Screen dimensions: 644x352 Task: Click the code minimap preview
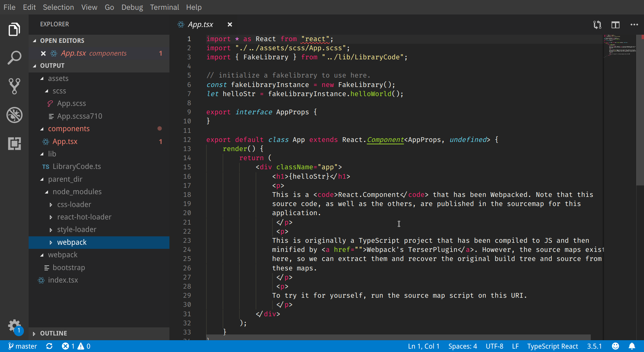point(620,46)
